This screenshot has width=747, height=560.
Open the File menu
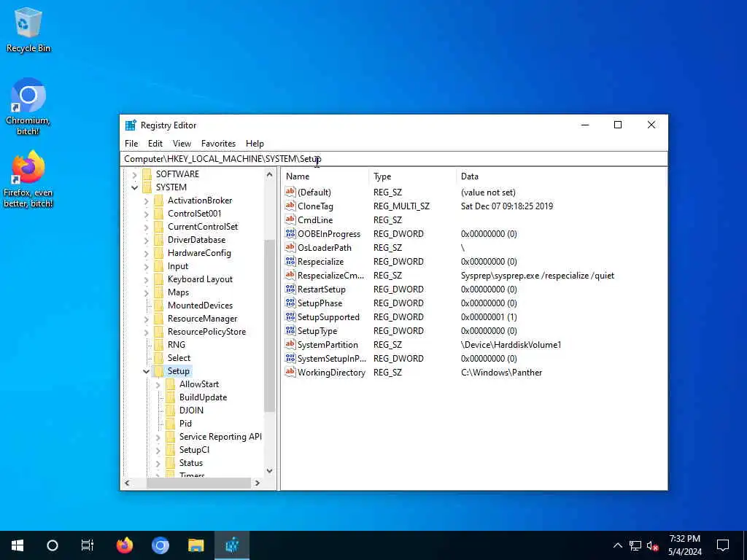pyautogui.click(x=131, y=144)
